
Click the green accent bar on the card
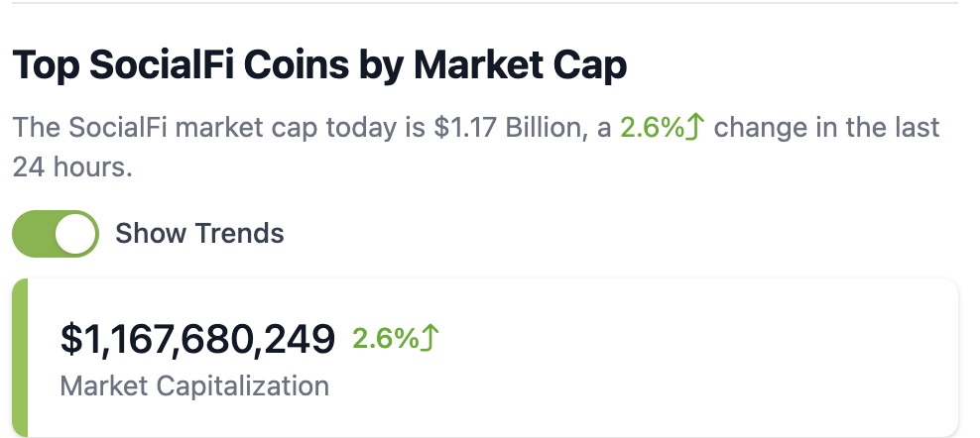click(x=20, y=359)
